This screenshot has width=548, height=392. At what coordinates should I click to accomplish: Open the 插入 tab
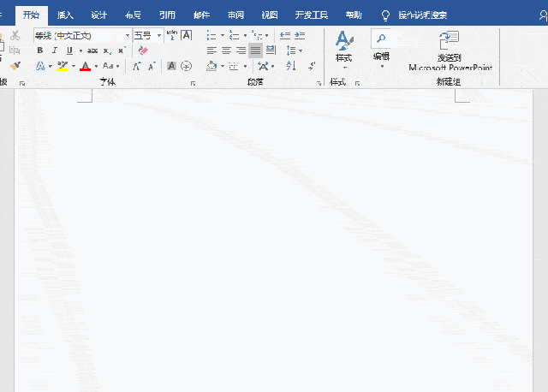tap(65, 15)
